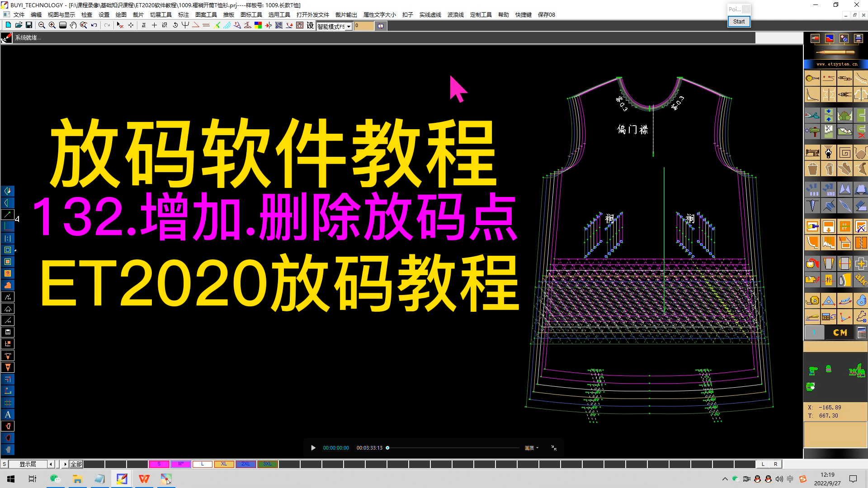
Task: Toggle the M* base size layer
Action: click(180, 464)
